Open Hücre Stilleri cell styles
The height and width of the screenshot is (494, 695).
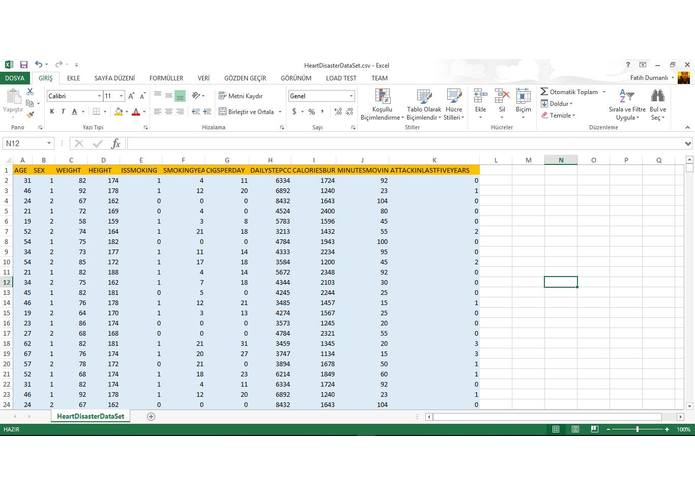(x=453, y=105)
